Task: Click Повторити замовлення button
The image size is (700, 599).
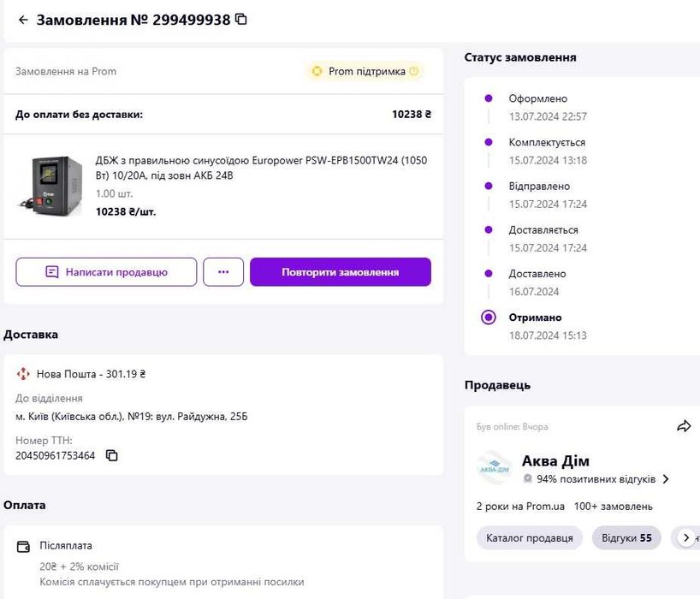Action: coord(341,272)
